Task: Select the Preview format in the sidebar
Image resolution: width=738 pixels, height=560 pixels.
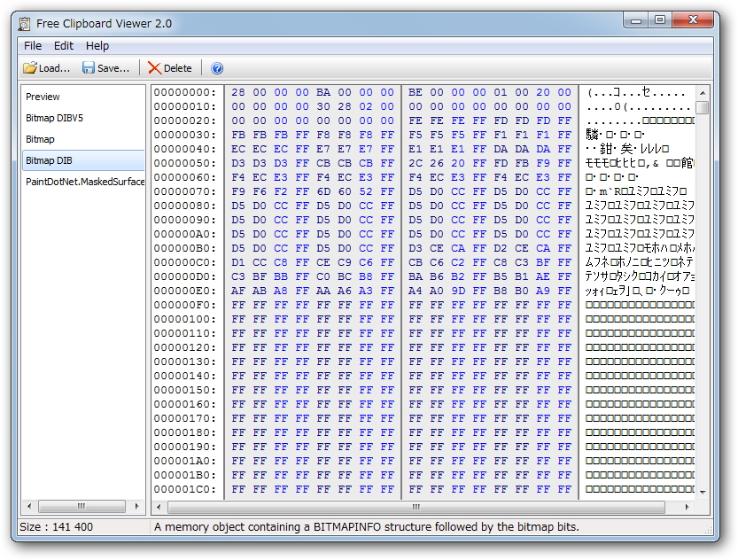Action: [x=43, y=97]
